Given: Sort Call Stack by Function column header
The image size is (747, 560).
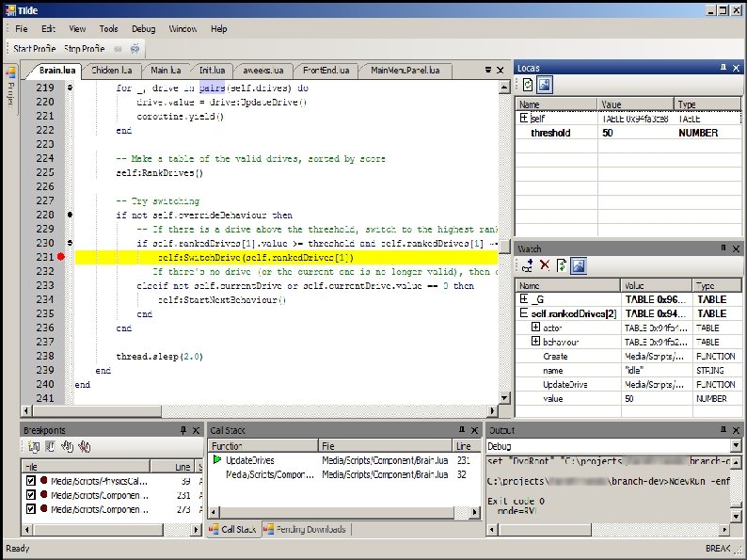Looking at the screenshot, I should coord(263,445).
